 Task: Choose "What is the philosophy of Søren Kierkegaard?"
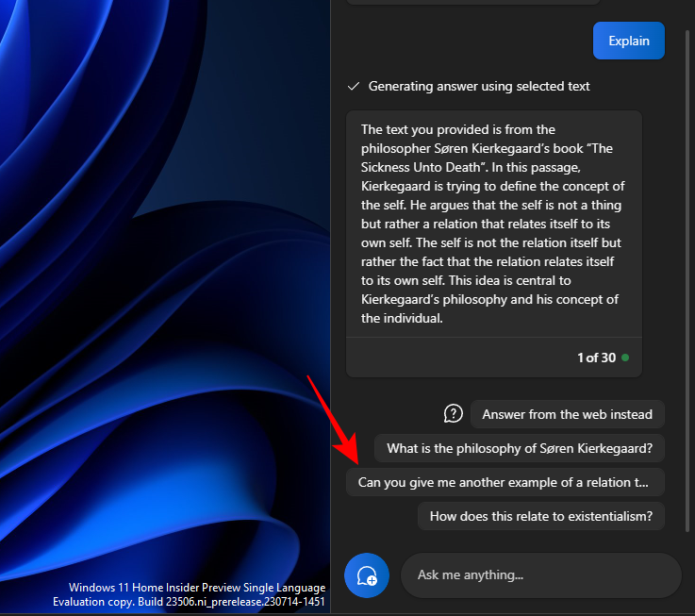(519, 448)
